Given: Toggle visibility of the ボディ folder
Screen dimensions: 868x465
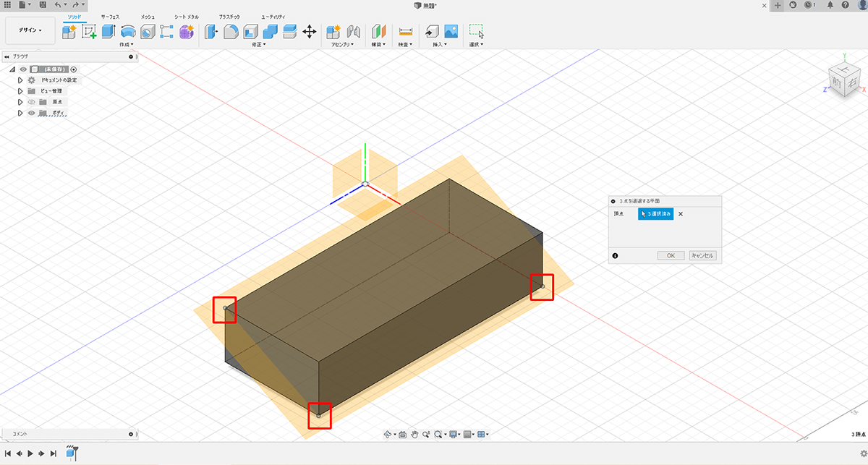Looking at the screenshot, I should coord(31,113).
